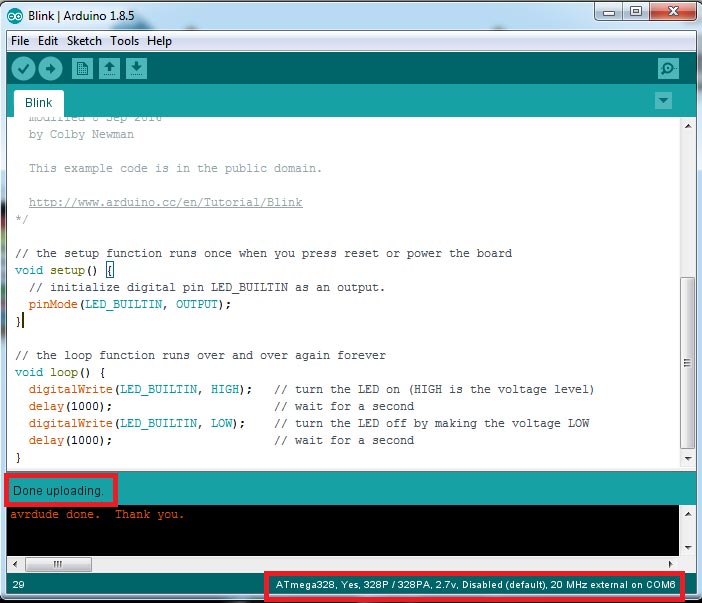
Task: Click the Verify checkmark button
Action: [23, 69]
